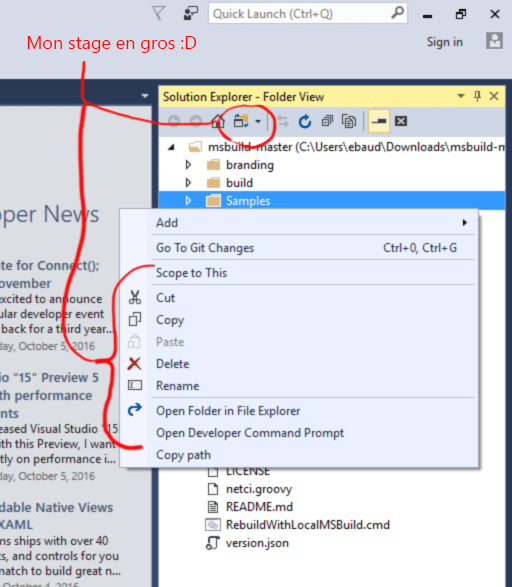Click the solutions and folders switch icon
This screenshot has height=587, width=512.
point(241,121)
